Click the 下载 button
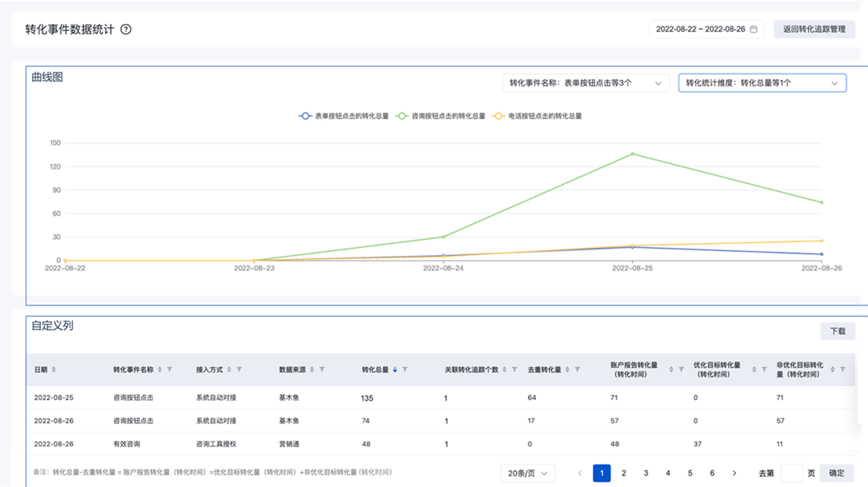 pyautogui.click(x=837, y=331)
